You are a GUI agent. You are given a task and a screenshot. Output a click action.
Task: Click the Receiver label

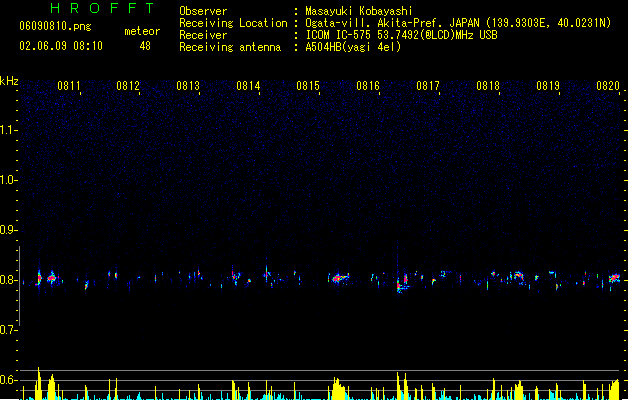(x=203, y=35)
